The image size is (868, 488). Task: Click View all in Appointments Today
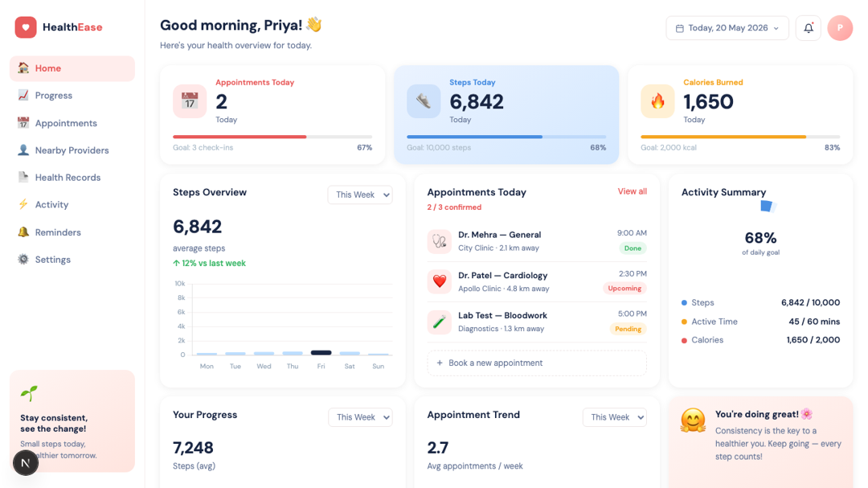[x=633, y=191]
